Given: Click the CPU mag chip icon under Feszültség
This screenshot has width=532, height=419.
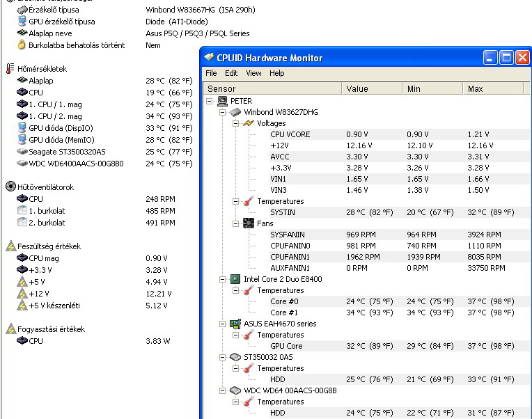Looking at the screenshot, I should (22, 258).
